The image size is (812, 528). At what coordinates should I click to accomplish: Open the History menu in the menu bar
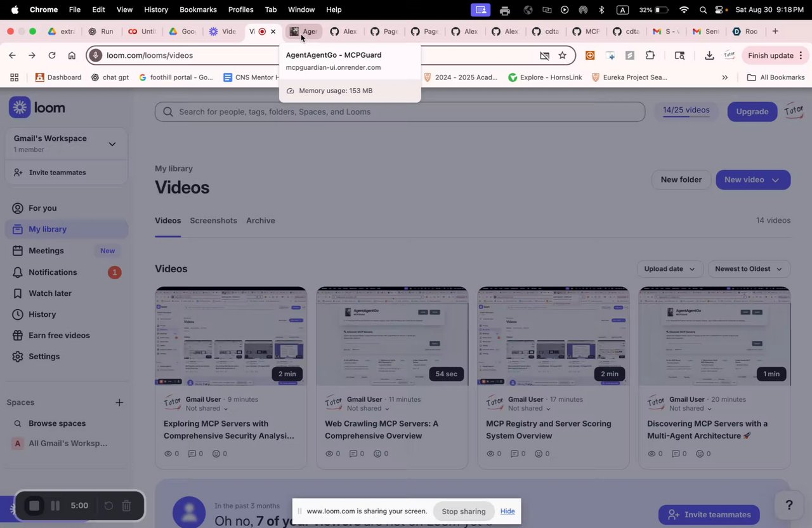(x=156, y=10)
